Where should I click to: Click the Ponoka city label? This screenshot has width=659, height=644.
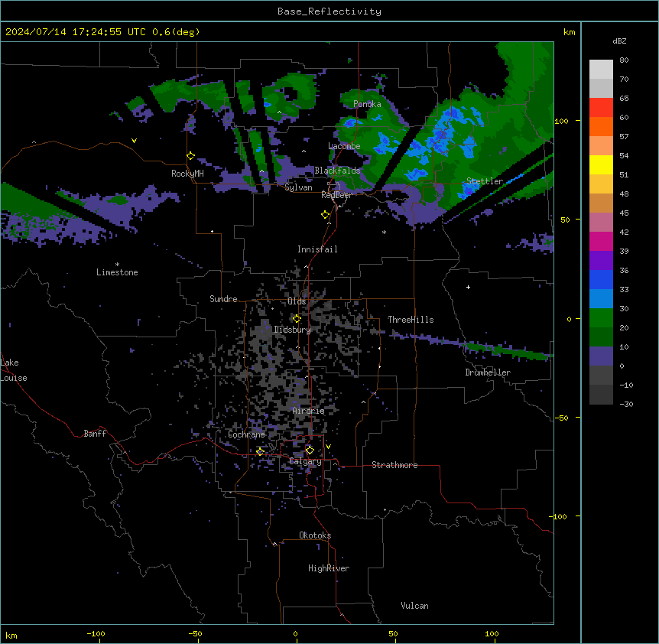[367, 104]
